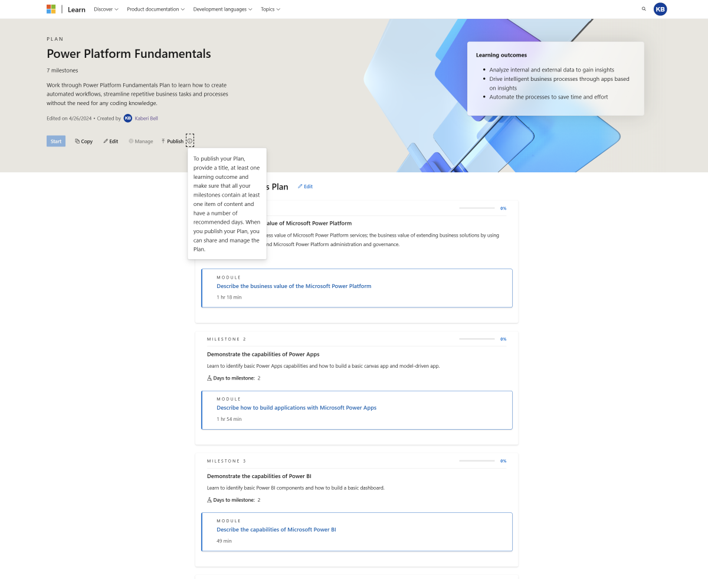
Task: Click the publish tooltip text box
Action: point(227,204)
